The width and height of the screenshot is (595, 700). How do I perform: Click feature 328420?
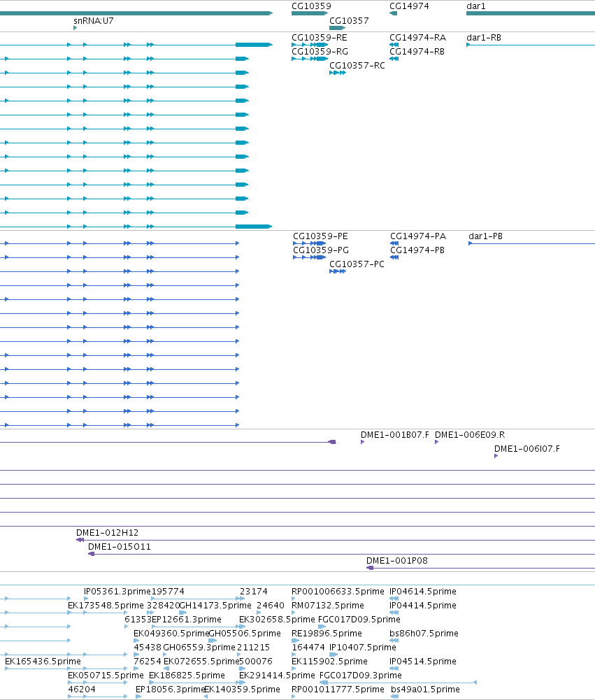coord(164,606)
